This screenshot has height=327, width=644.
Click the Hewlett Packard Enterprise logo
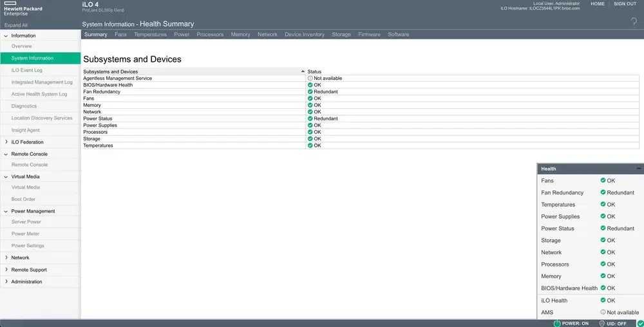(23, 8)
